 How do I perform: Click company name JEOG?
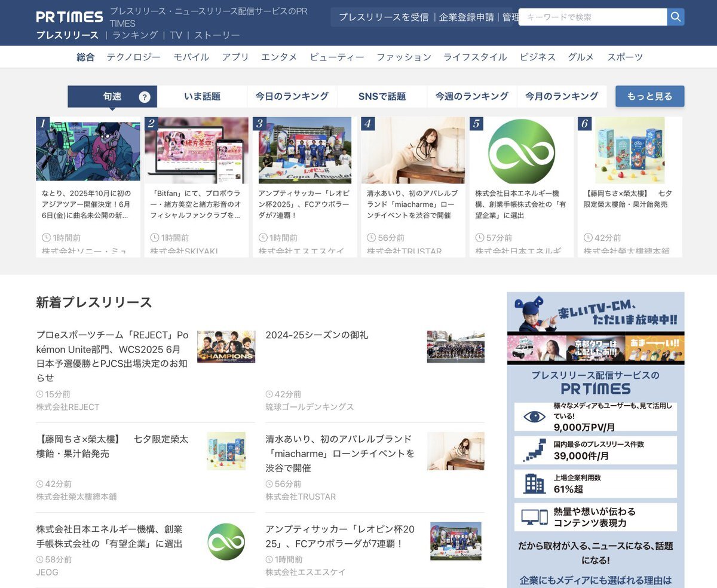47,572
